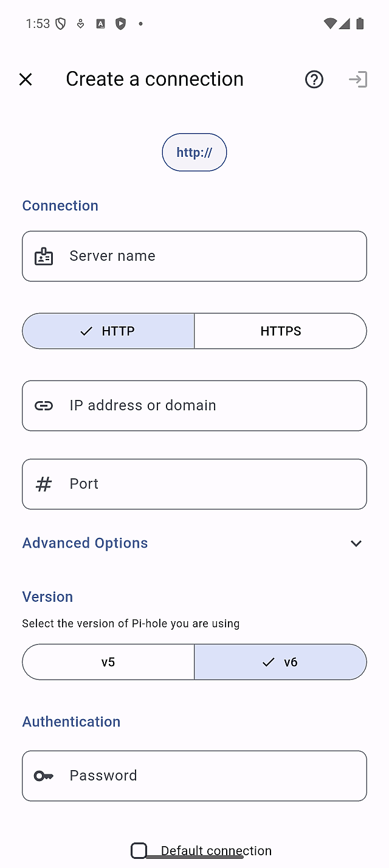Click the link icon beside IP address
Screen dimensions: 389x868
coord(44,406)
